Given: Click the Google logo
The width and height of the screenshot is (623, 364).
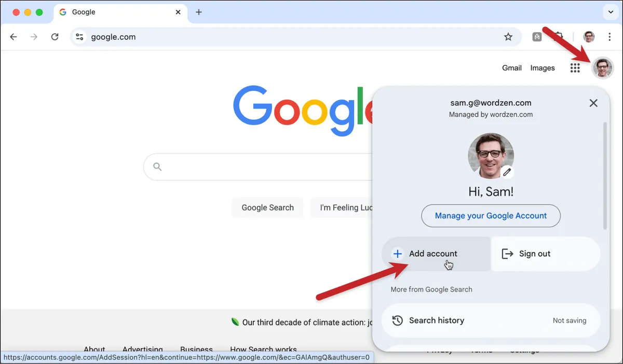Looking at the screenshot, I should pos(303,111).
